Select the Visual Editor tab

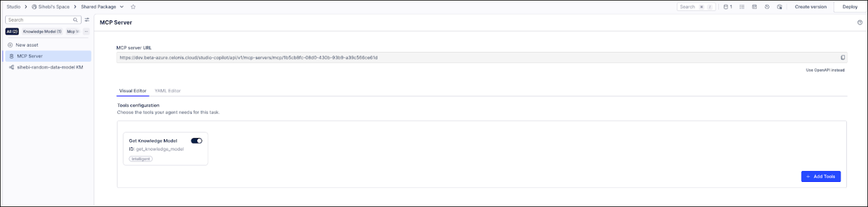point(133,91)
